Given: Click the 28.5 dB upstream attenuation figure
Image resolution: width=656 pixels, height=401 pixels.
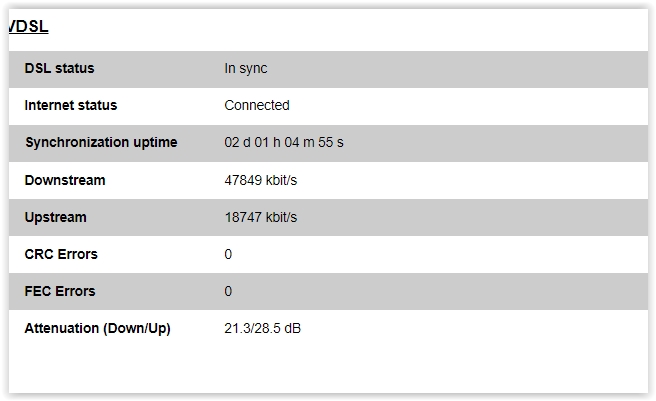Looking at the screenshot, I should coord(277,328).
